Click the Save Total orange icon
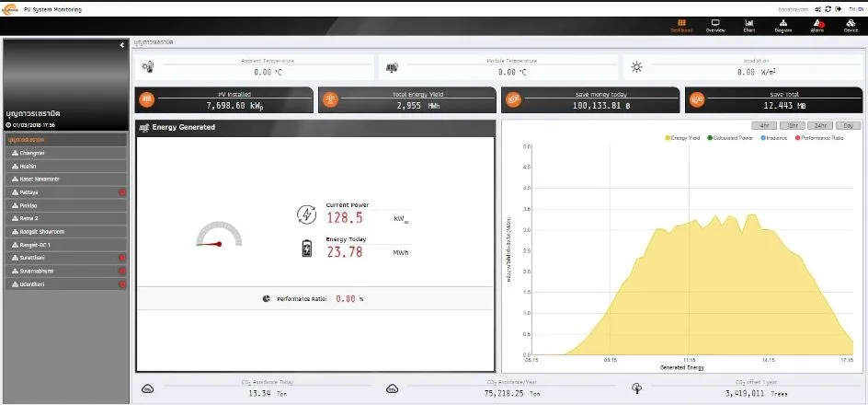Screen dimensions: 868x405 pos(697,99)
